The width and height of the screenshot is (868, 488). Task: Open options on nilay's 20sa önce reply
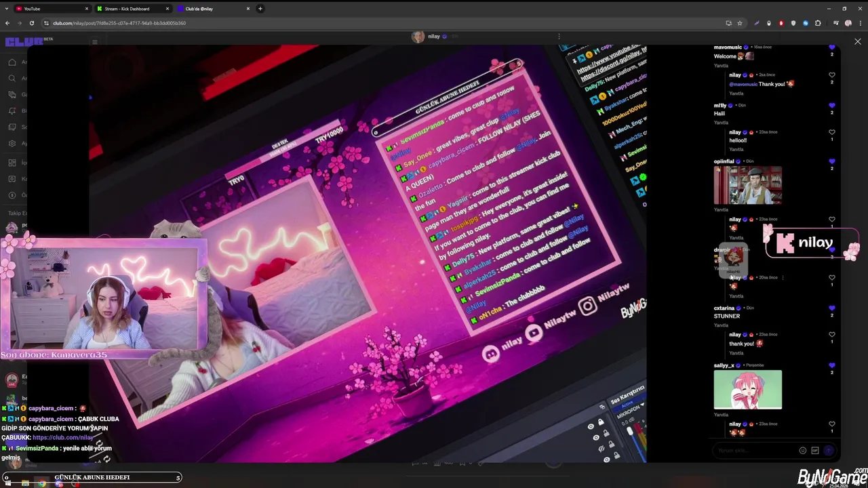click(x=783, y=278)
